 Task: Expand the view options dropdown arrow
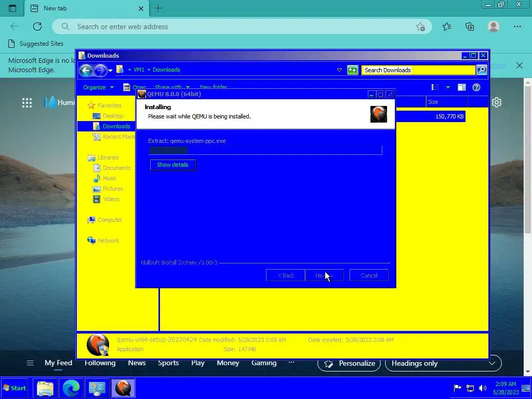tap(448, 87)
